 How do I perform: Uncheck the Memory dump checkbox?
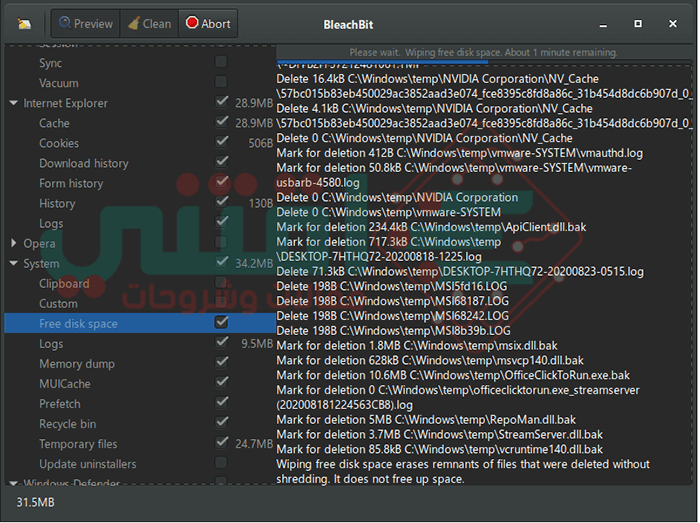221,362
